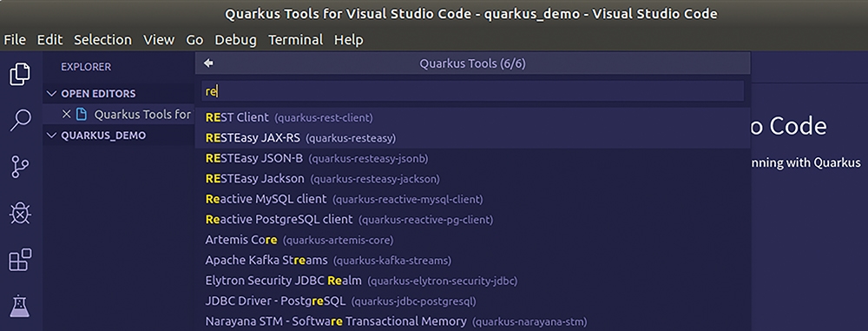Viewport: 868px width, 331px height.
Task: Open the Terminal menu
Action: click(x=296, y=40)
